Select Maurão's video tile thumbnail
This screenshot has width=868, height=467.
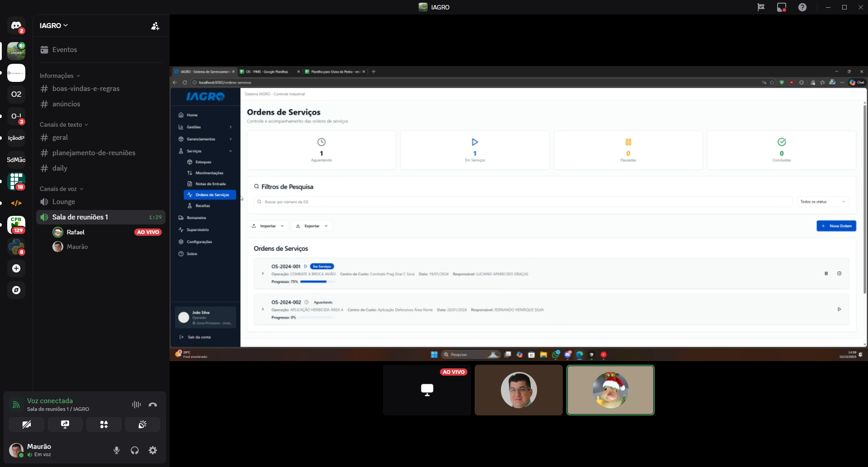[519, 390]
